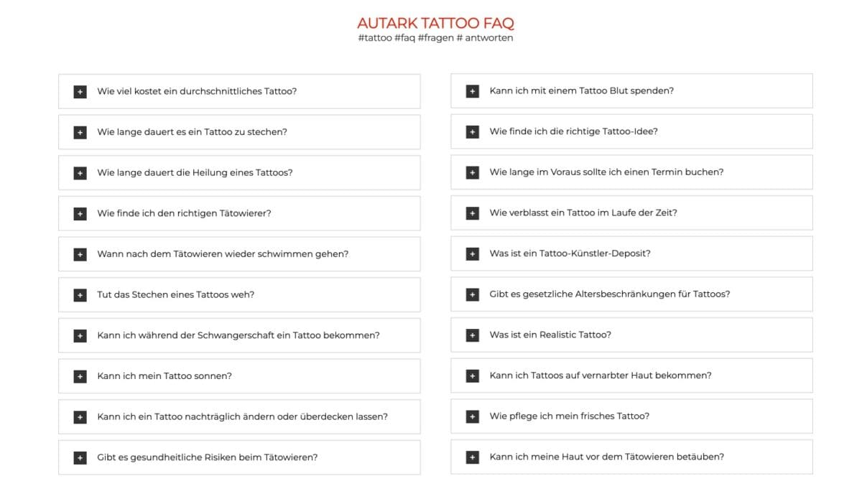Open 'Wie finde ich die richtige Tattoo-Idee?'
Viewport: 862px width, 504px height.
(x=632, y=131)
